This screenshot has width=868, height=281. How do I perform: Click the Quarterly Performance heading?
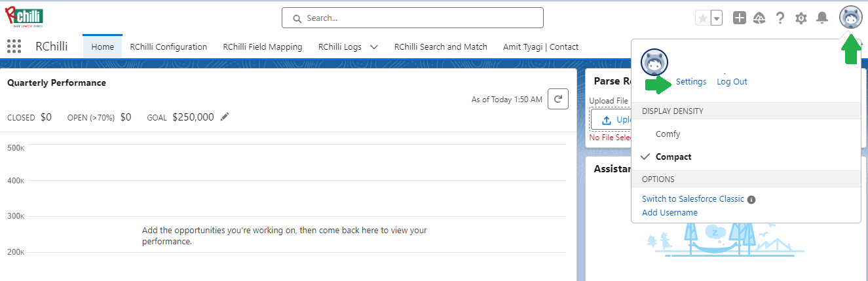click(x=56, y=83)
